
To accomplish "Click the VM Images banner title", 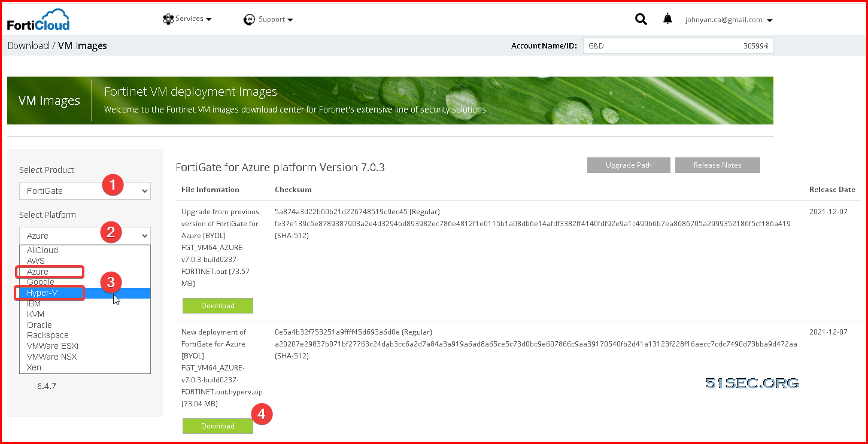I will pyautogui.click(x=49, y=101).
